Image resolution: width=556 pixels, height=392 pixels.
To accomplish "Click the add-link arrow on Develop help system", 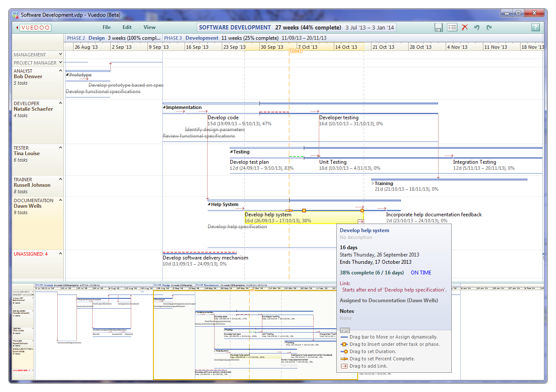I will point(361,221).
